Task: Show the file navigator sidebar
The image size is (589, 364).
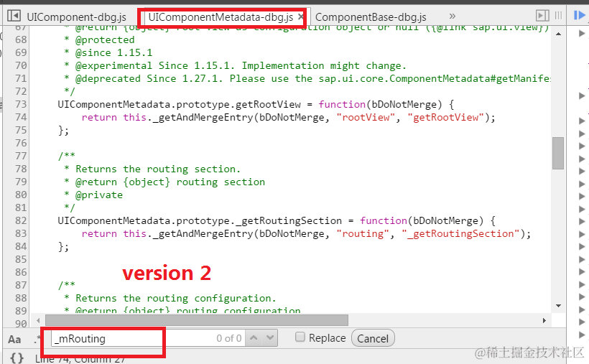Action: coord(14,16)
